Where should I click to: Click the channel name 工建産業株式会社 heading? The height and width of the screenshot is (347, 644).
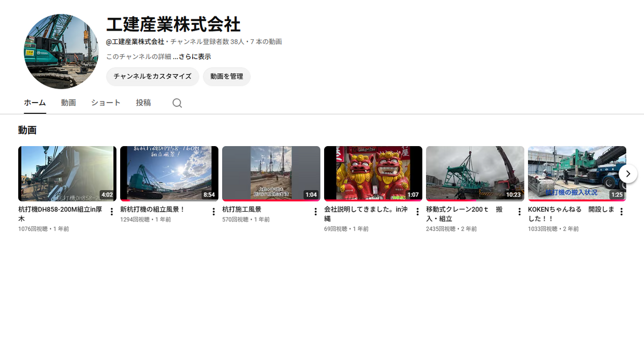coord(173,25)
